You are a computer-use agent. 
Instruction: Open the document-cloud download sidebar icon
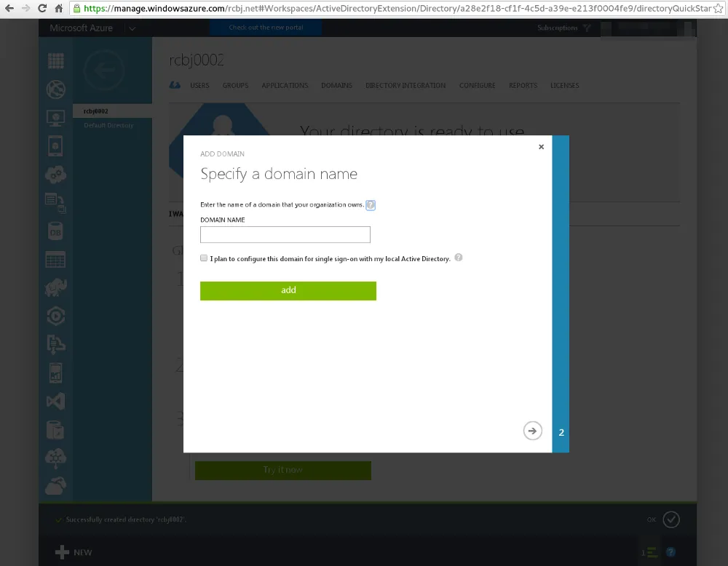click(x=56, y=345)
